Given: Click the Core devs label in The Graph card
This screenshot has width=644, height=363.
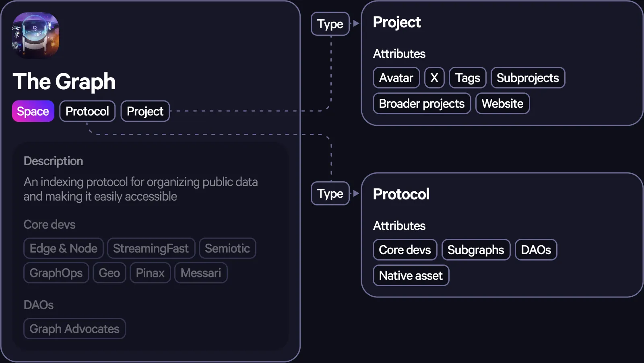Looking at the screenshot, I should pyautogui.click(x=50, y=224).
